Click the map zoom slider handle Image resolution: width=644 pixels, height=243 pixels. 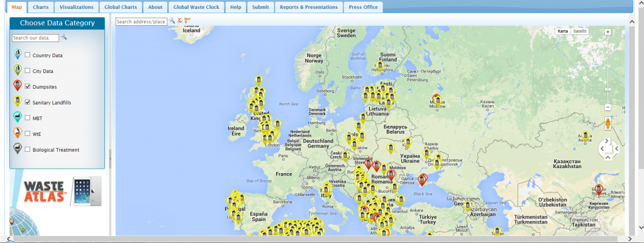pyautogui.click(x=608, y=89)
